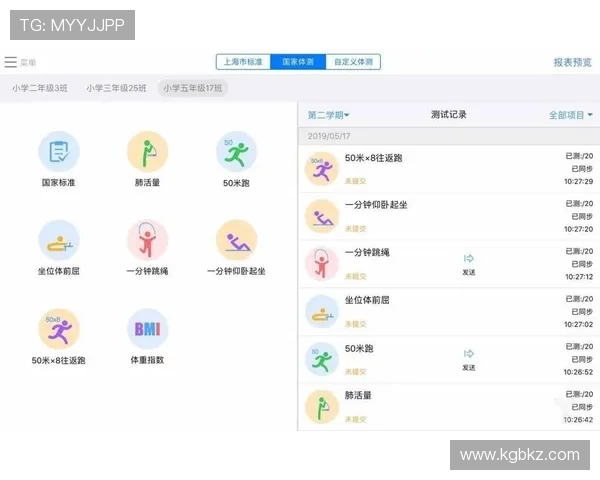Click 50米跑 record icon
This screenshot has height=480, width=600.
coord(321,359)
